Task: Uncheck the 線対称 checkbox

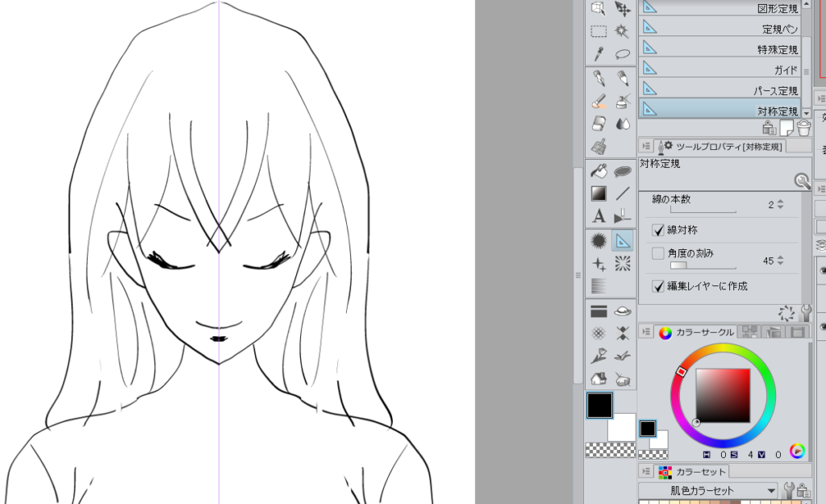Action: [658, 231]
